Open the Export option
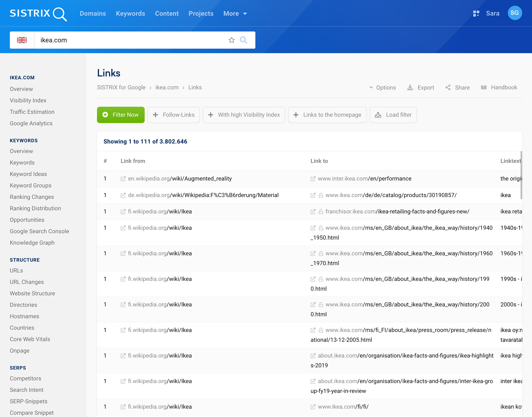 tap(425, 87)
